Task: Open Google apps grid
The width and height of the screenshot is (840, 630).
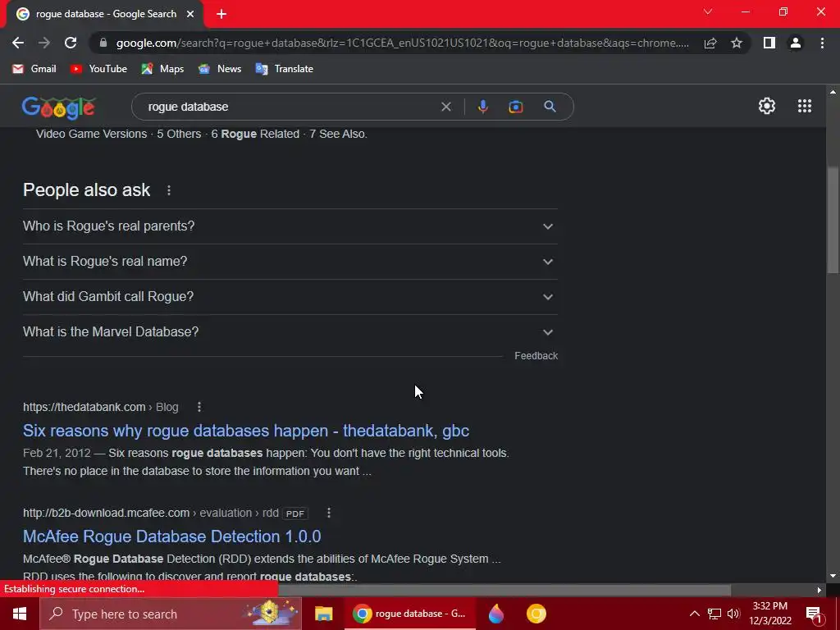Action: tap(804, 106)
